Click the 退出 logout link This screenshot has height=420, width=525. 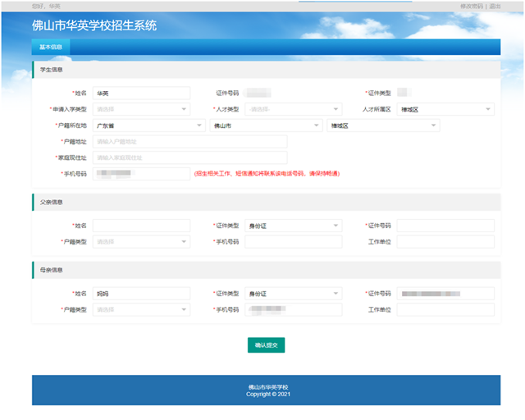pos(495,6)
